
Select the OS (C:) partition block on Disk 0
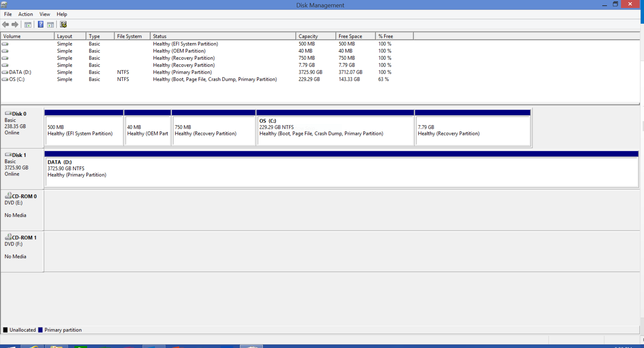click(x=335, y=128)
